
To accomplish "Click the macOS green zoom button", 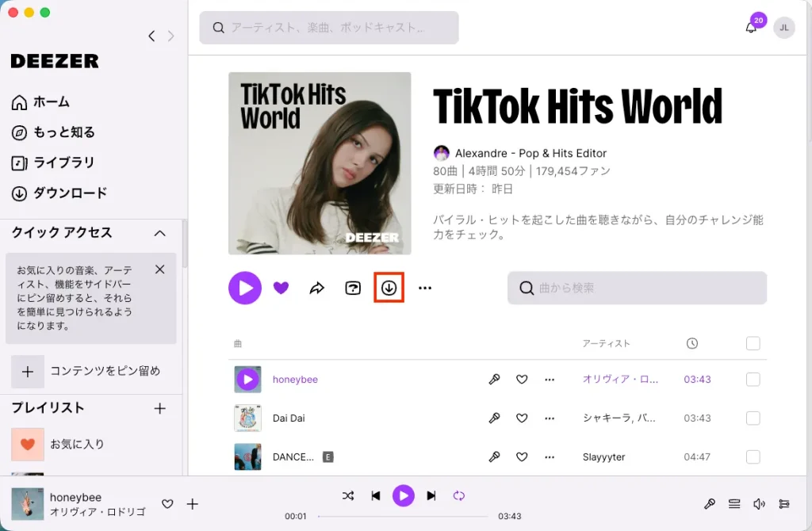I will 45,13.
